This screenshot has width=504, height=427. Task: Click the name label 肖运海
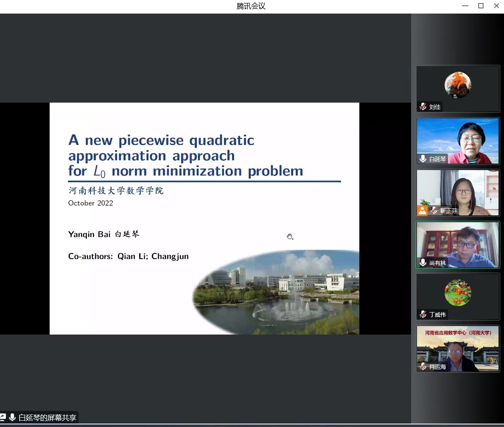pyautogui.click(x=437, y=367)
